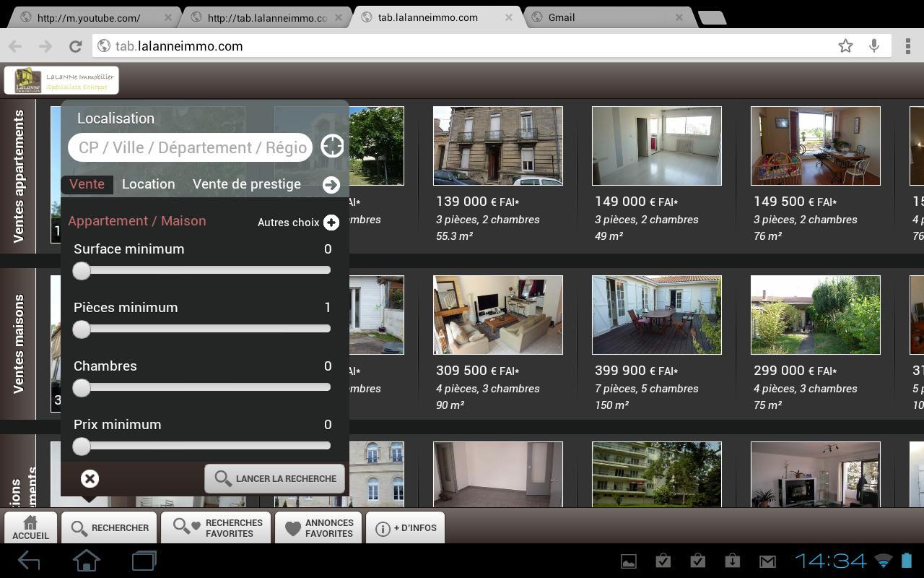Click the Wi-Fi status icon
This screenshot has height=578, width=924.
click(x=884, y=561)
